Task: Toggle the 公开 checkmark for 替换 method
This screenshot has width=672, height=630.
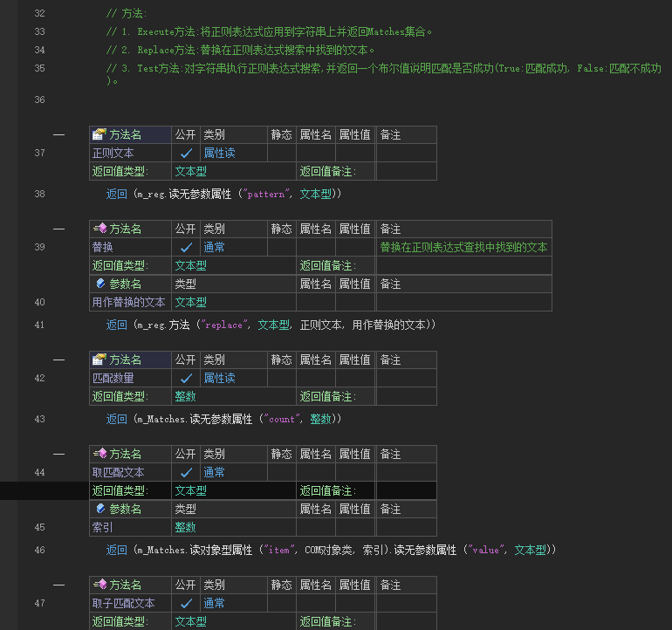Action: pyautogui.click(x=186, y=248)
